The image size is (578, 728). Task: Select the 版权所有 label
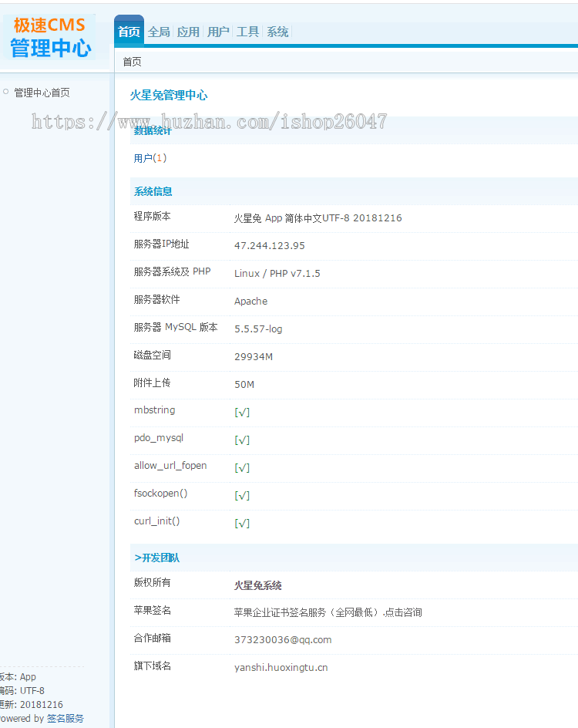coord(152,583)
